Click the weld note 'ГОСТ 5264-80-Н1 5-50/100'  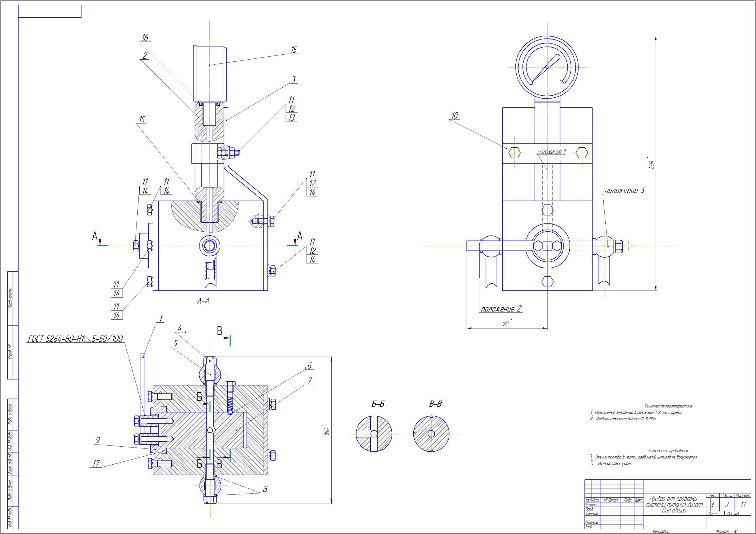(x=75, y=339)
